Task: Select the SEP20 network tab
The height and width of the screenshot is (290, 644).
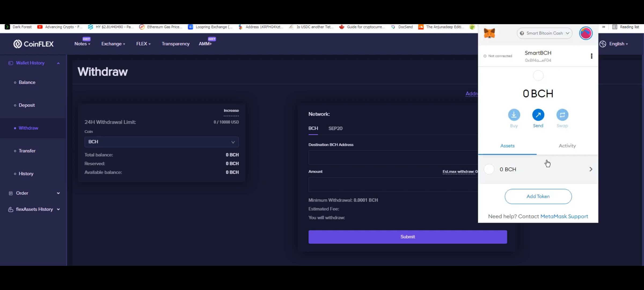Action: (x=335, y=128)
